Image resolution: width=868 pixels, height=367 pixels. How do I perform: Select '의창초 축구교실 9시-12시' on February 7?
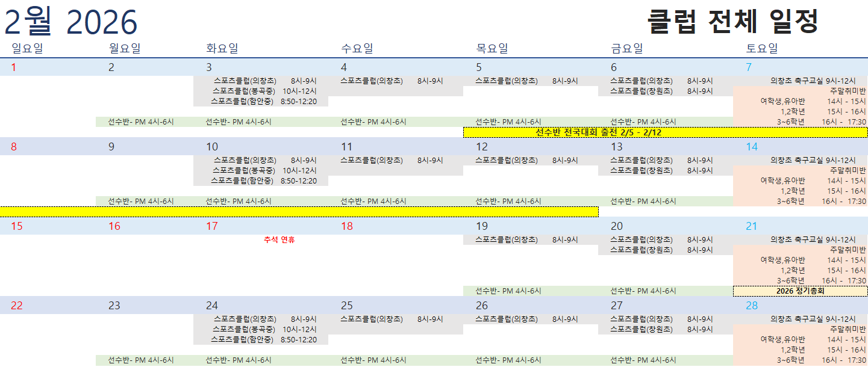click(x=813, y=81)
